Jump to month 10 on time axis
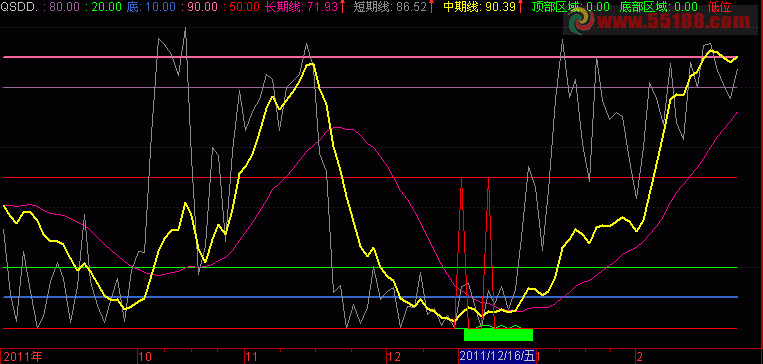Viewport: 763px width, 364px height. point(144,357)
